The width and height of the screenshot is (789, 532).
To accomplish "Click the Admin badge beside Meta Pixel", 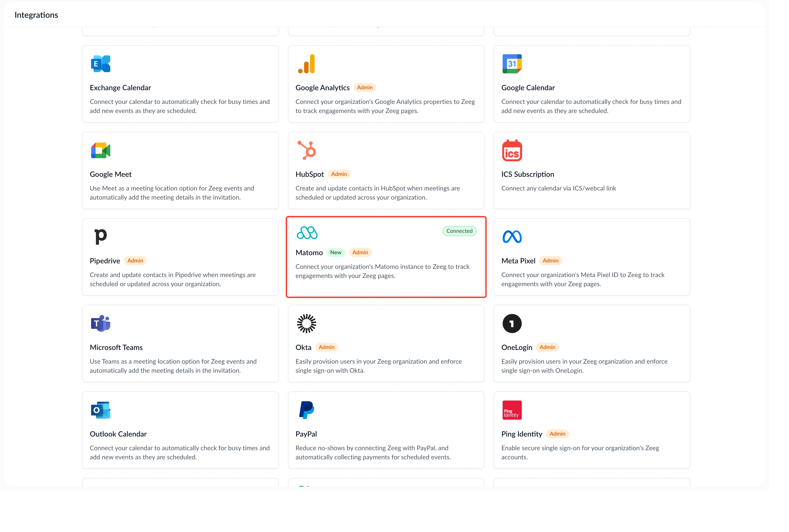I will tap(550, 261).
